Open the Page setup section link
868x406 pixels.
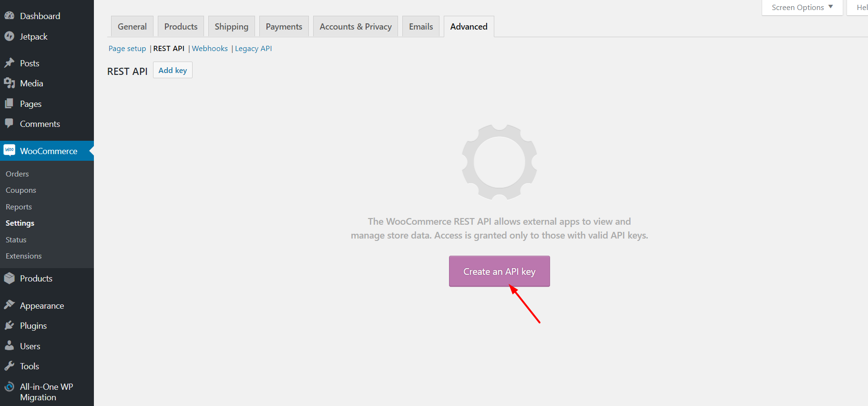(127, 48)
